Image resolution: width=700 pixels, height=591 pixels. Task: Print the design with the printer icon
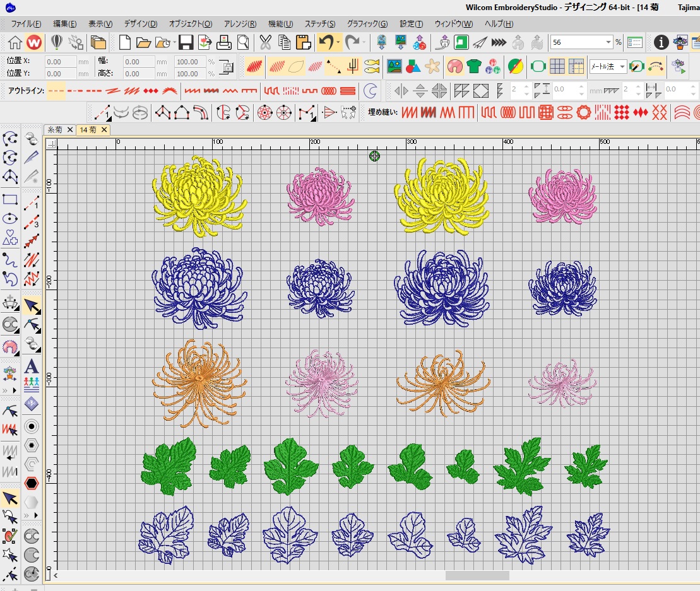tap(223, 42)
